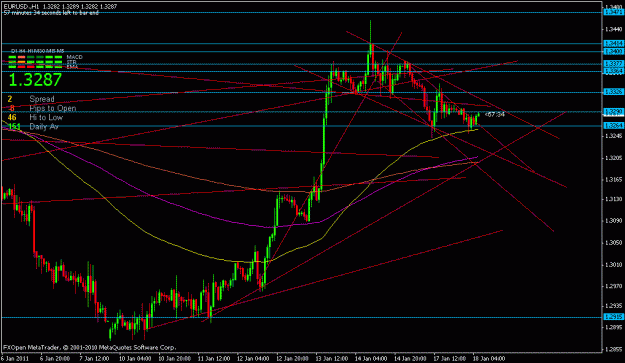Click the 1.2855 price scale label
Viewport: 625px width, 363px height.
coord(613,349)
